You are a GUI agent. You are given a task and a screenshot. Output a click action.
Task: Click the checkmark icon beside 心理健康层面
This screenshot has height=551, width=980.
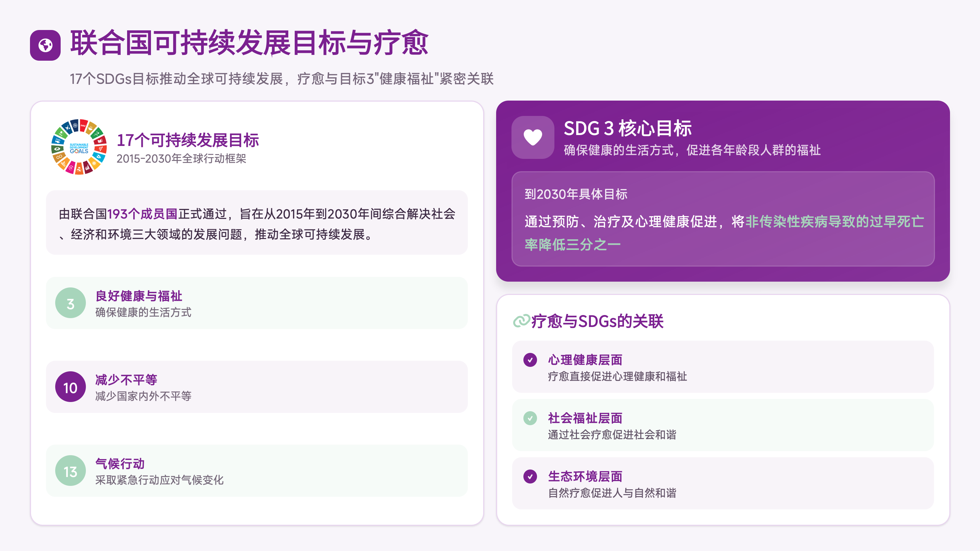pos(530,360)
